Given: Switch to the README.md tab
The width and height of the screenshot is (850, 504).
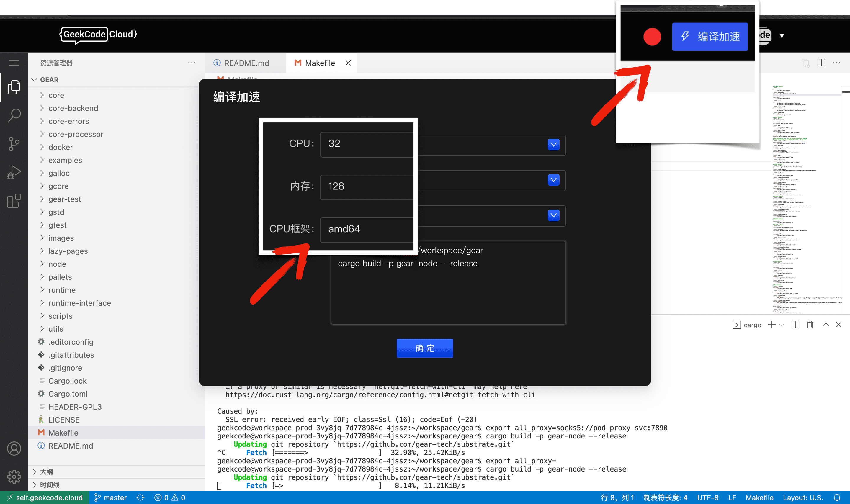Looking at the screenshot, I should pos(246,63).
